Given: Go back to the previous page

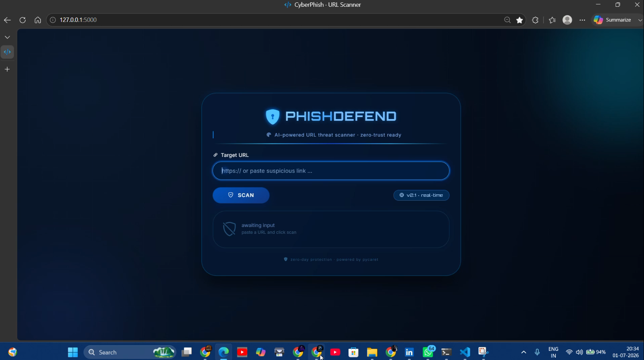Looking at the screenshot, I should click(x=7, y=20).
